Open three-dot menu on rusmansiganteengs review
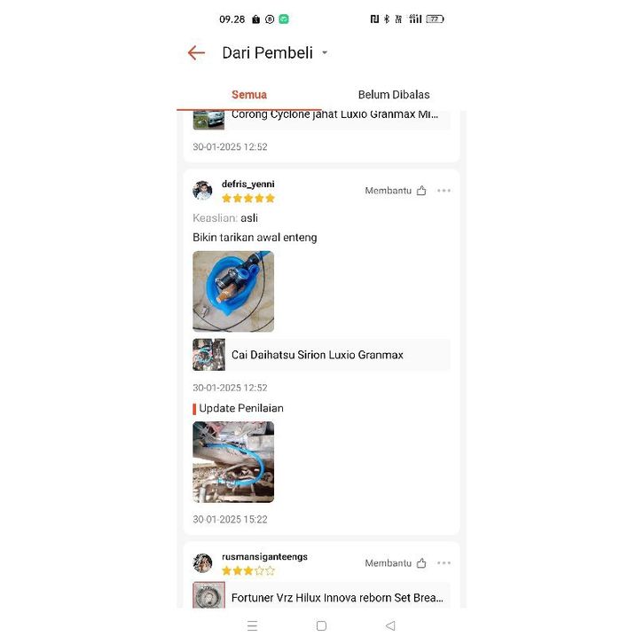644x644 pixels. coord(444,563)
